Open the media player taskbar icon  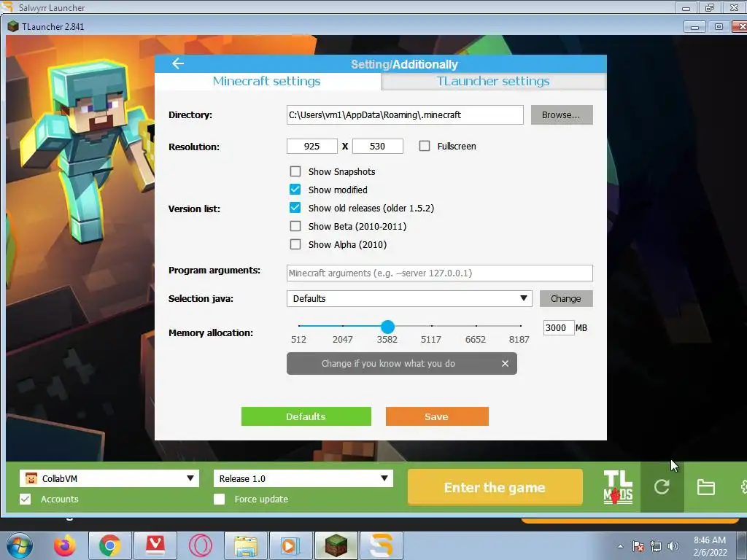coord(290,545)
